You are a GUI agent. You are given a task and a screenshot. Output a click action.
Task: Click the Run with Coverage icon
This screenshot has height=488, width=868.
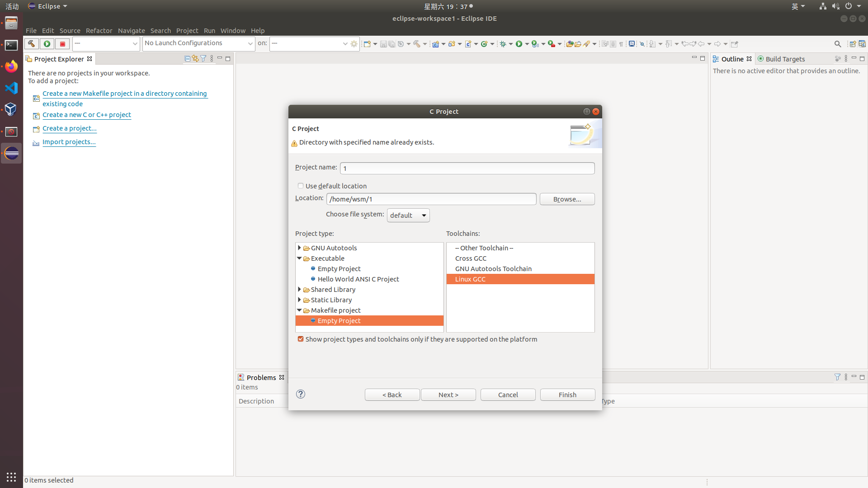535,44
